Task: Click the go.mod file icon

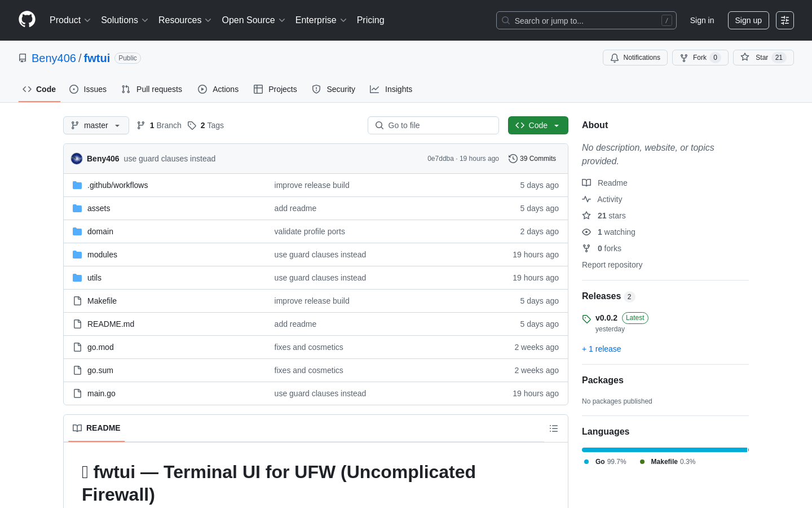Action: pyautogui.click(x=77, y=347)
